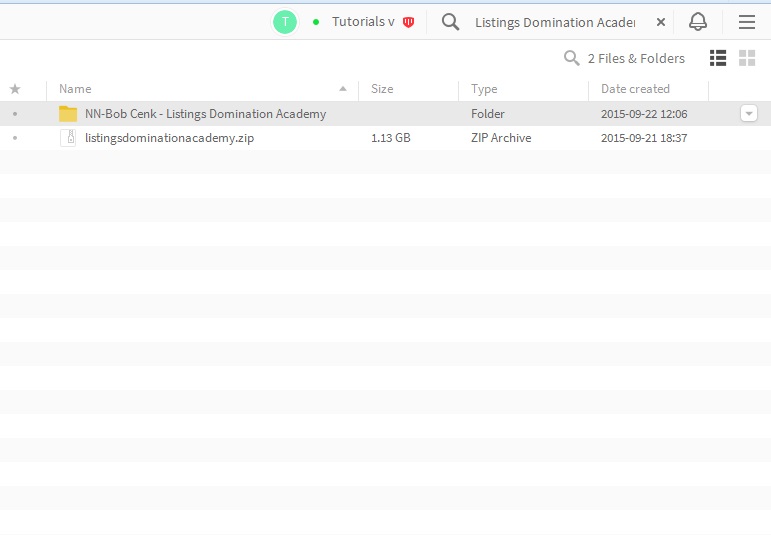Clear the search with the X button
This screenshot has height=535, width=771.
click(x=661, y=22)
